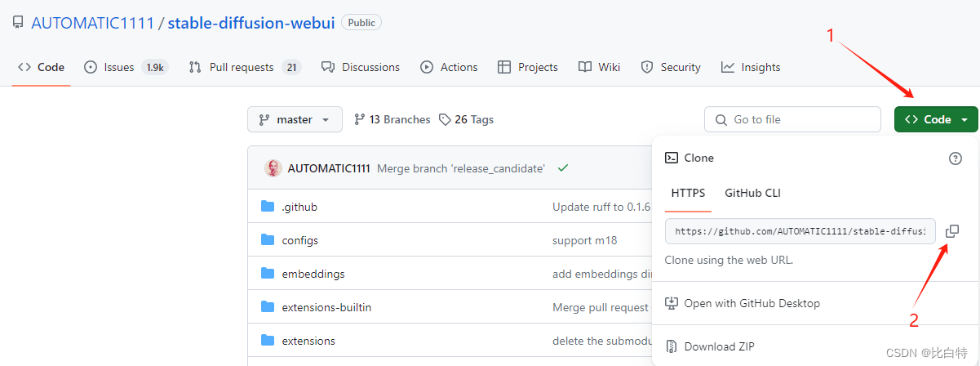This screenshot has height=366, width=980.
Task: View the 13 Branches link
Action: 392,119
